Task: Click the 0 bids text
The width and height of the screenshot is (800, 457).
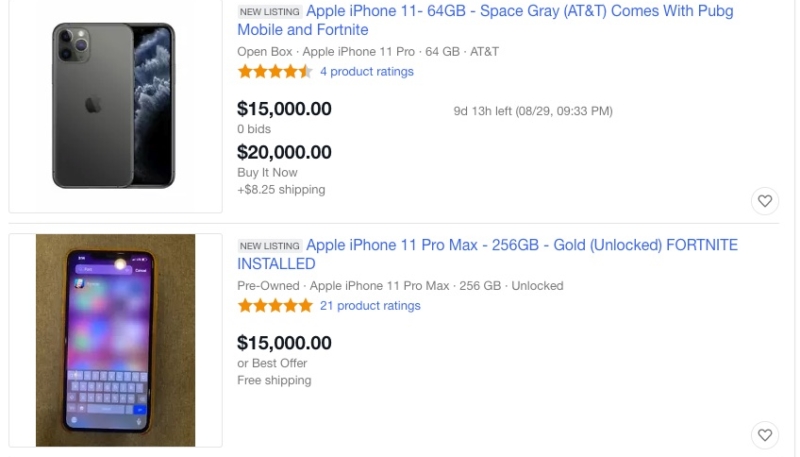Action: point(254,129)
